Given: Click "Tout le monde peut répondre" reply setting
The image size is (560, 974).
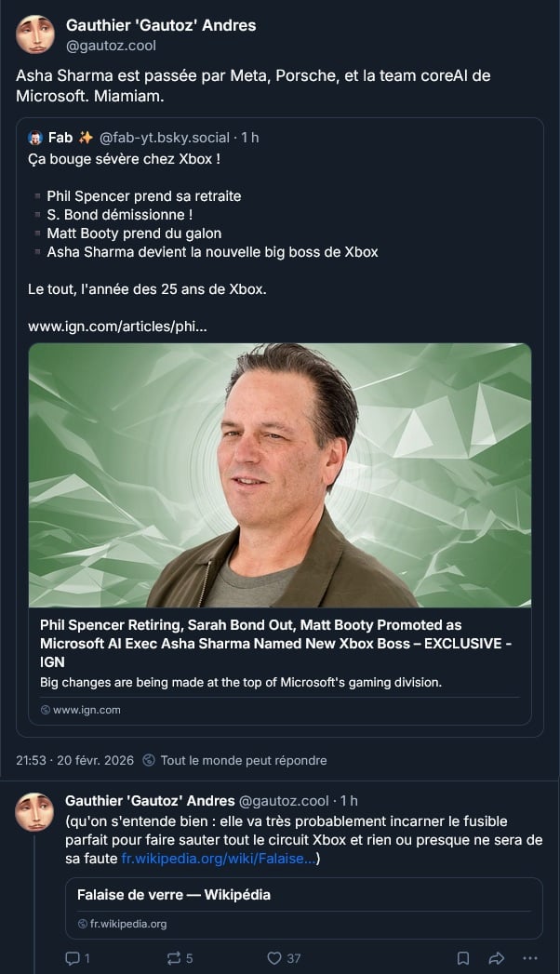Looking at the screenshot, I should pyautogui.click(x=243, y=760).
